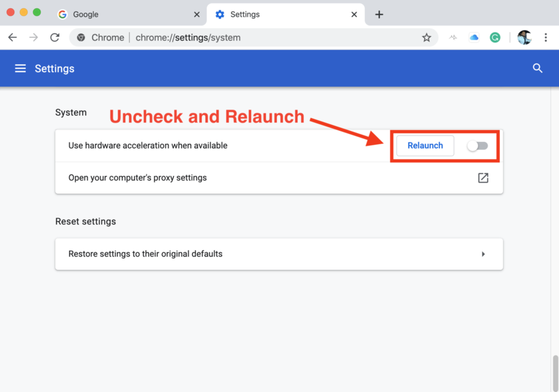
Task: Click the page's vertical scrollbar thumb
Action: click(x=555, y=373)
